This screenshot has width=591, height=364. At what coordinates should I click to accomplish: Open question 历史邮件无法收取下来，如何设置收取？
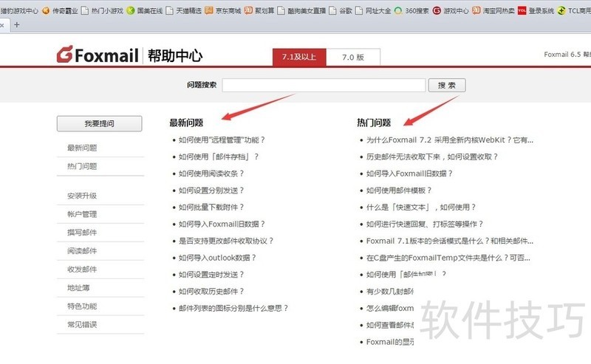(x=432, y=157)
